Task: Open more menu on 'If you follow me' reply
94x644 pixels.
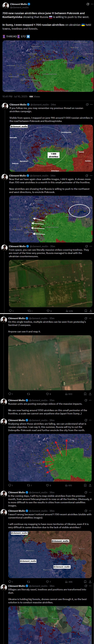Action: tap(91, 105)
